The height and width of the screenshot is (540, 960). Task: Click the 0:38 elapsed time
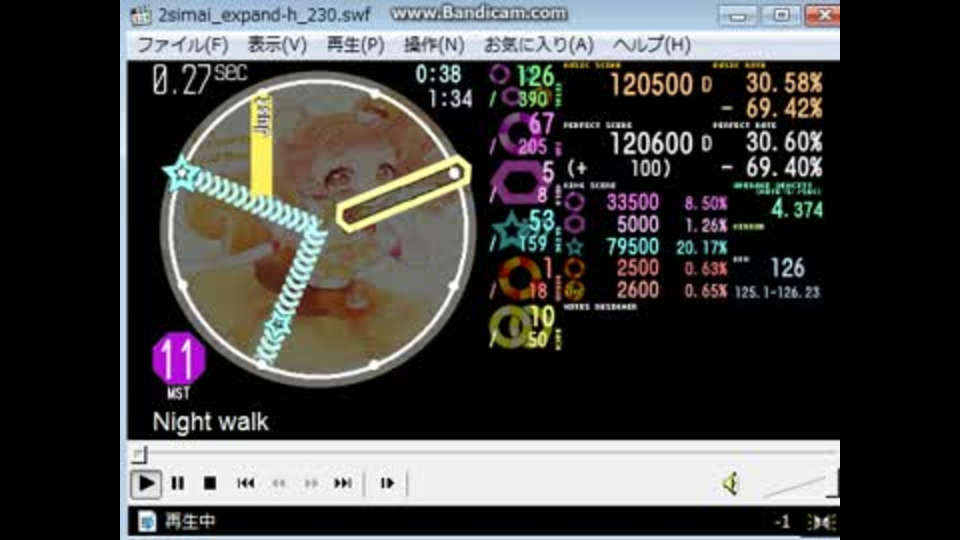438,75
